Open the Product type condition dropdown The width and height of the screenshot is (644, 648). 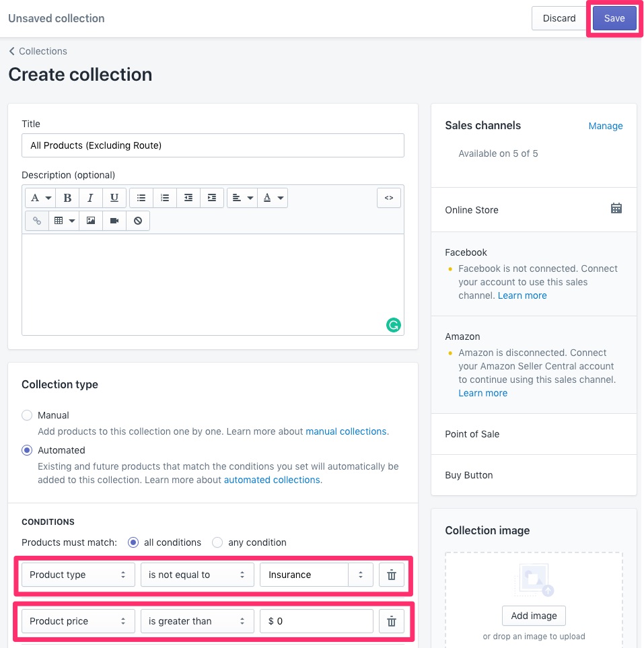coord(78,575)
